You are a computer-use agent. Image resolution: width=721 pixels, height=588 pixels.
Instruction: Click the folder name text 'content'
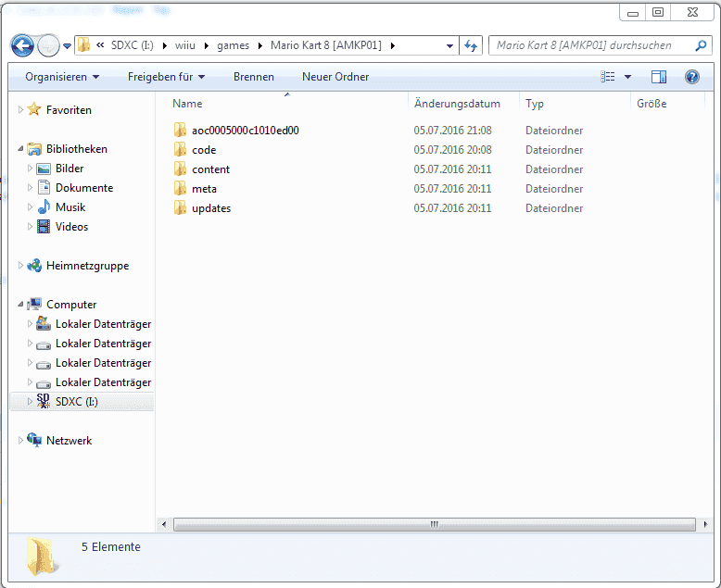tap(210, 169)
